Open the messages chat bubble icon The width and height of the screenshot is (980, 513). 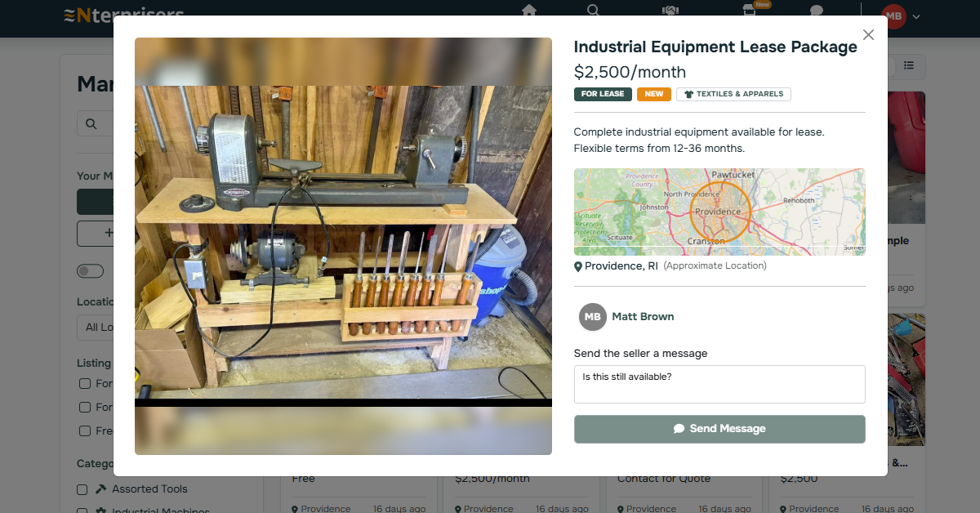pyautogui.click(x=816, y=11)
